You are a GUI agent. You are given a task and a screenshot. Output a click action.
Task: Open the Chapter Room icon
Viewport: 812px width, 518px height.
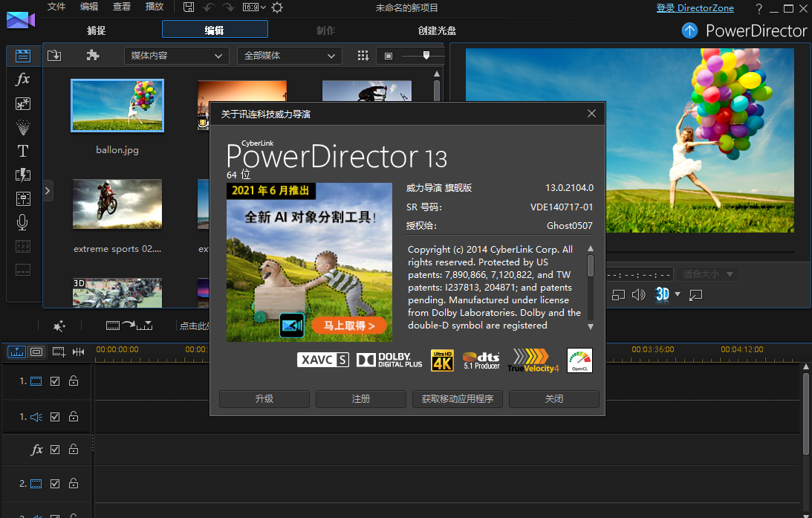23,247
